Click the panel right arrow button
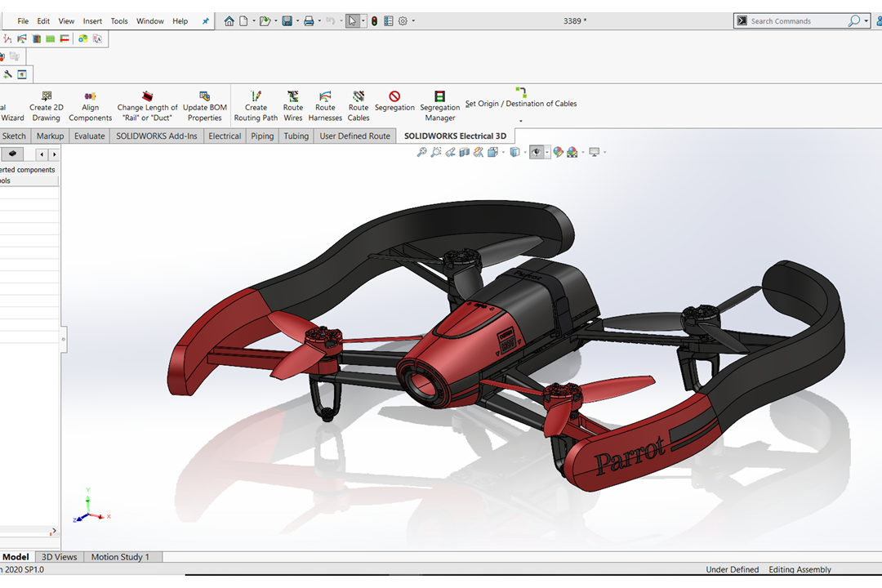This screenshot has width=882, height=588. point(54,154)
